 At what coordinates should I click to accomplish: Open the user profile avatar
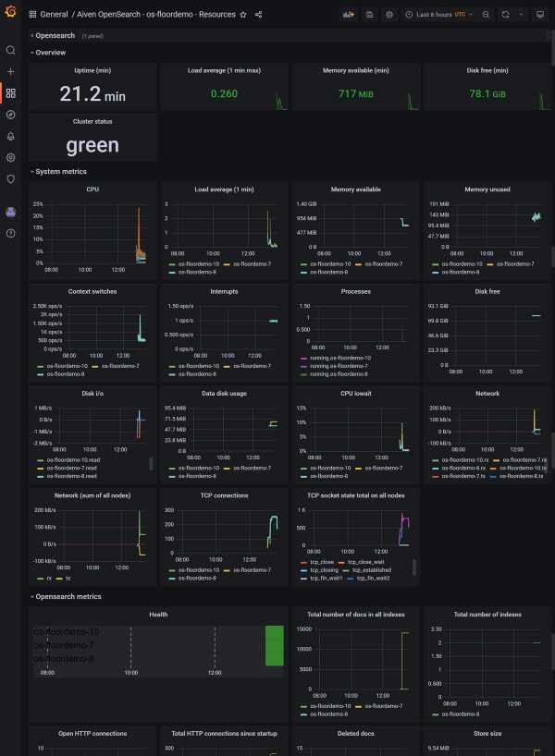pos(10,212)
